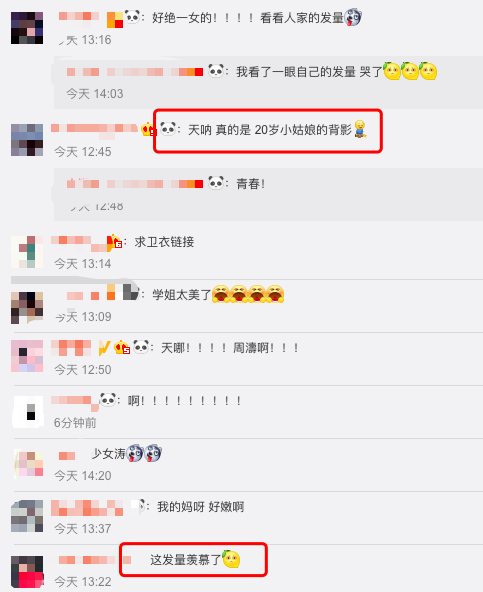Screen dimensions: 483x592
Task: Click crown membership badge on 12:45 comment
Action: point(148,130)
